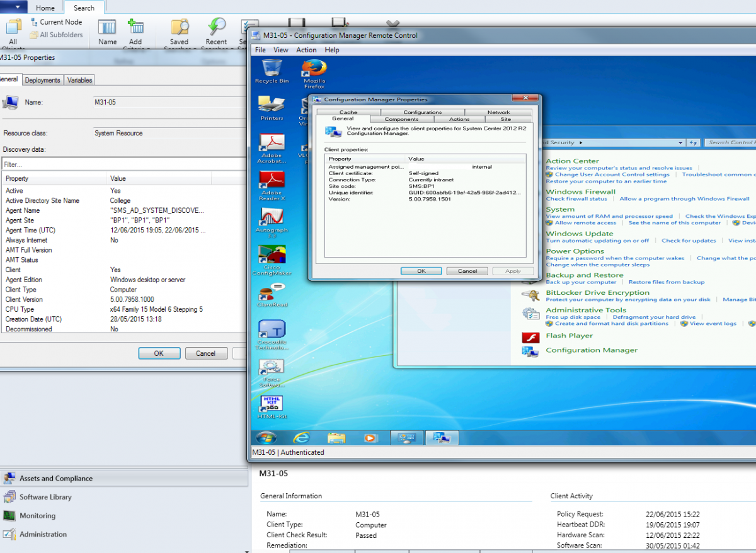Launch HTML-Kit from the remote desktop
This screenshot has width=756, height=553.
click(x=272, y=408)
